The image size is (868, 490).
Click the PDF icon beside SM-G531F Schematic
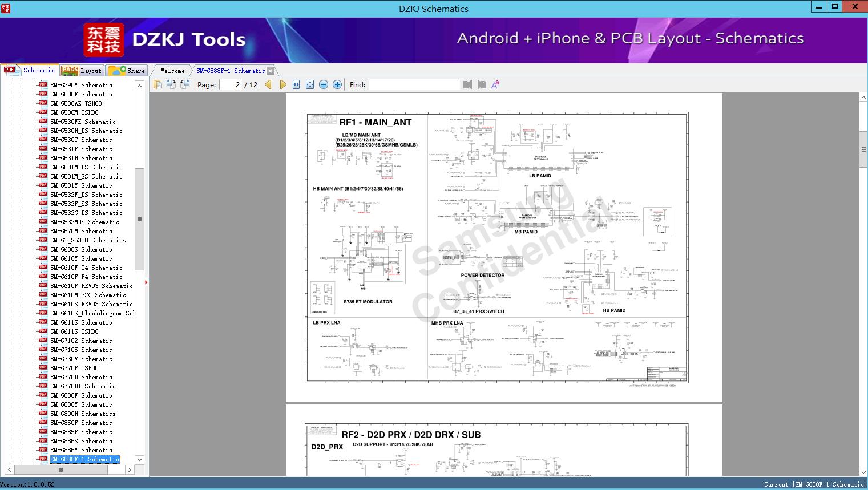pyautogui.click(x=43, y=148)
